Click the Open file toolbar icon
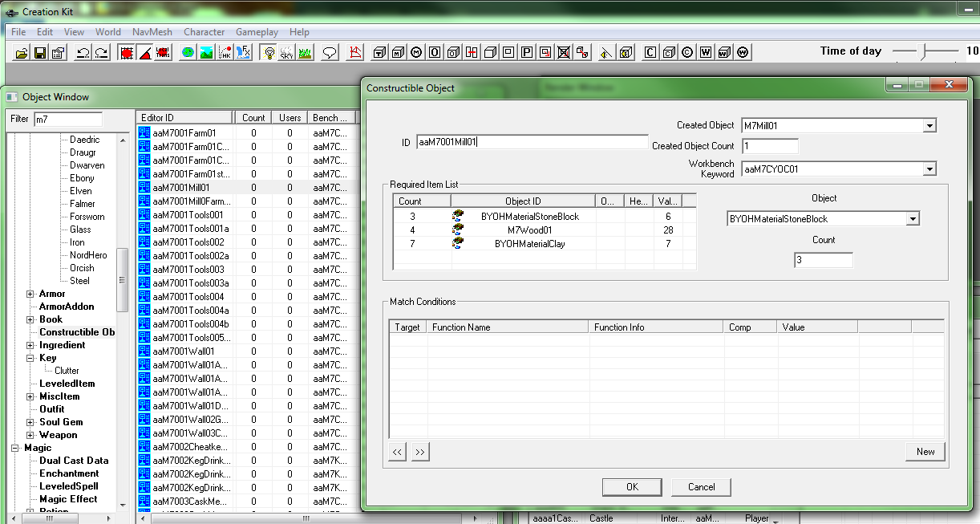 [22, 53]
